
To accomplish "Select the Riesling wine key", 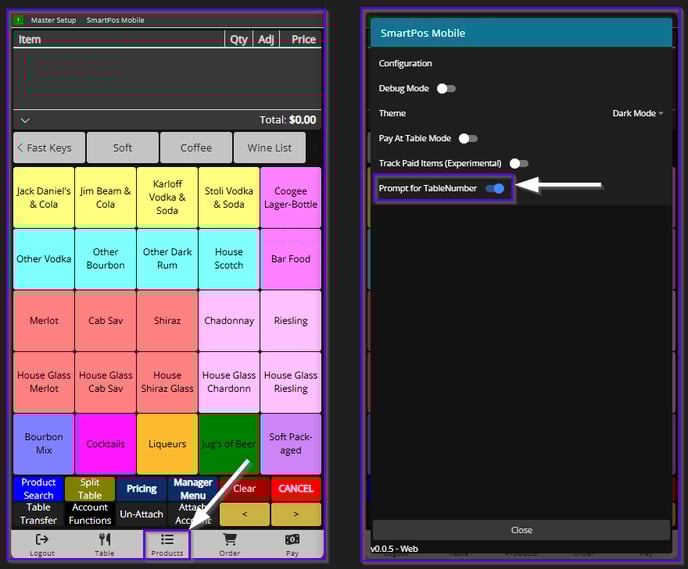I will 291,321.
